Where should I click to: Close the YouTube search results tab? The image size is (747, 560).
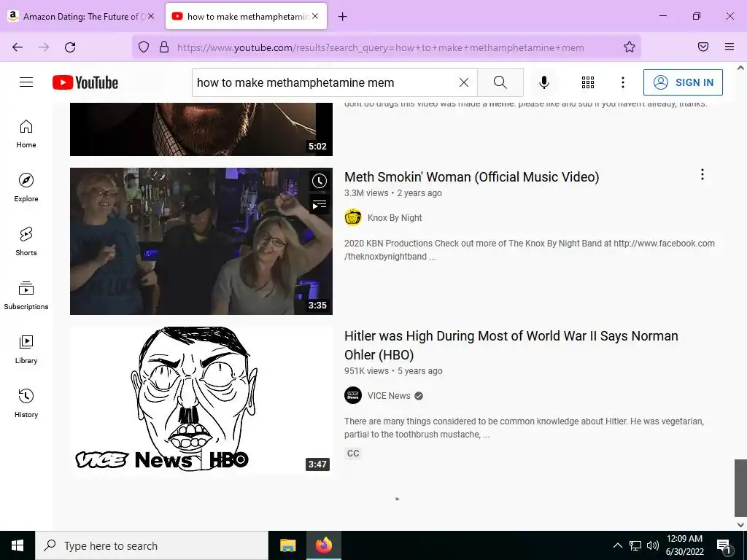point(315,16)
